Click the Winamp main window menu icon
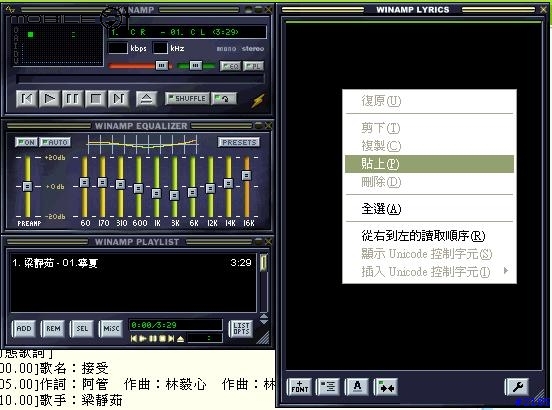 click(x=11, y=10)
